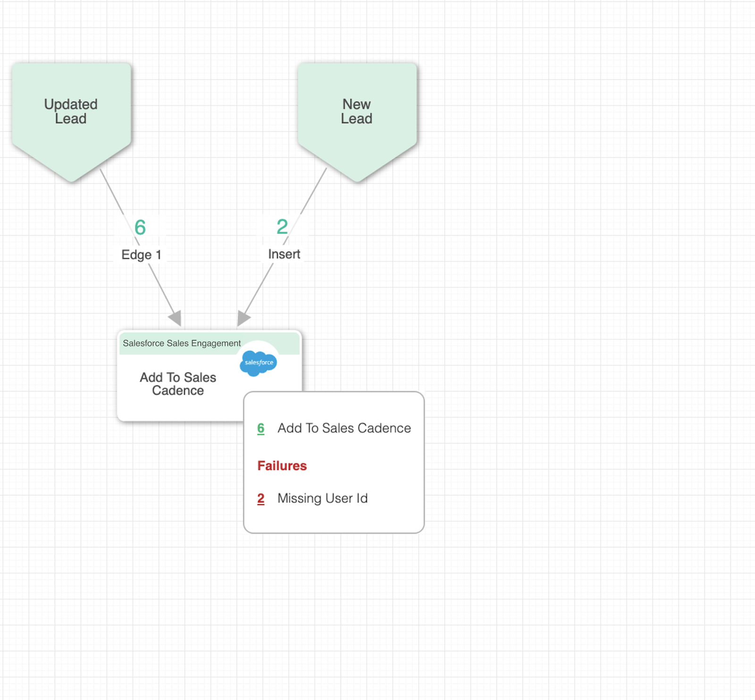Click the Salesforce Sales Engagement header bar
Image resolution: width=755 pixels, height=700 pixels.
(182, 343)
